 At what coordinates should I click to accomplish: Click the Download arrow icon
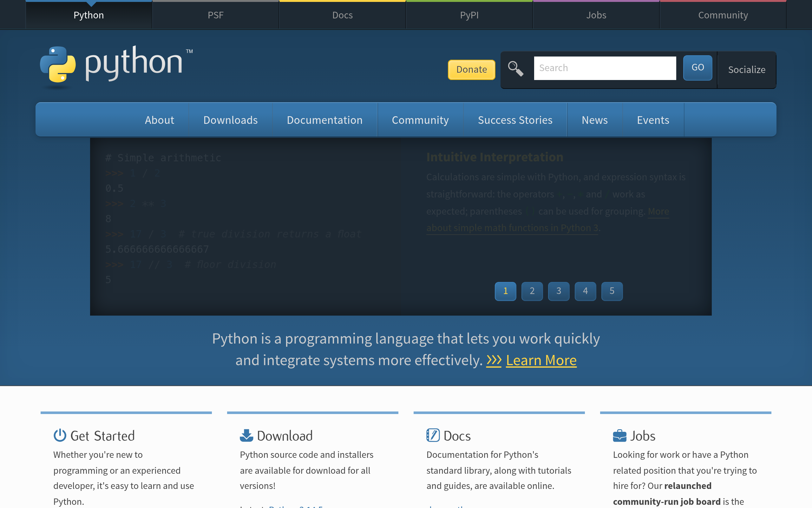tap(246, 435)
